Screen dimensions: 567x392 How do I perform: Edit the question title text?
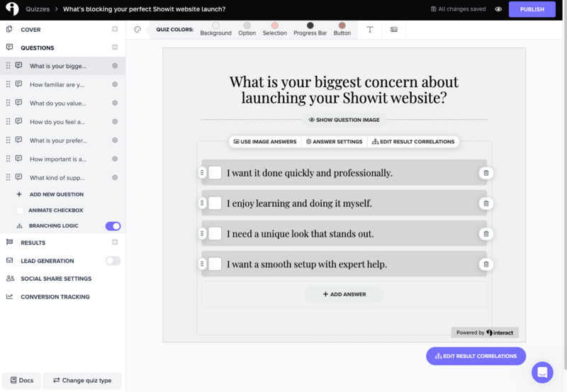(x=344, y=90)
